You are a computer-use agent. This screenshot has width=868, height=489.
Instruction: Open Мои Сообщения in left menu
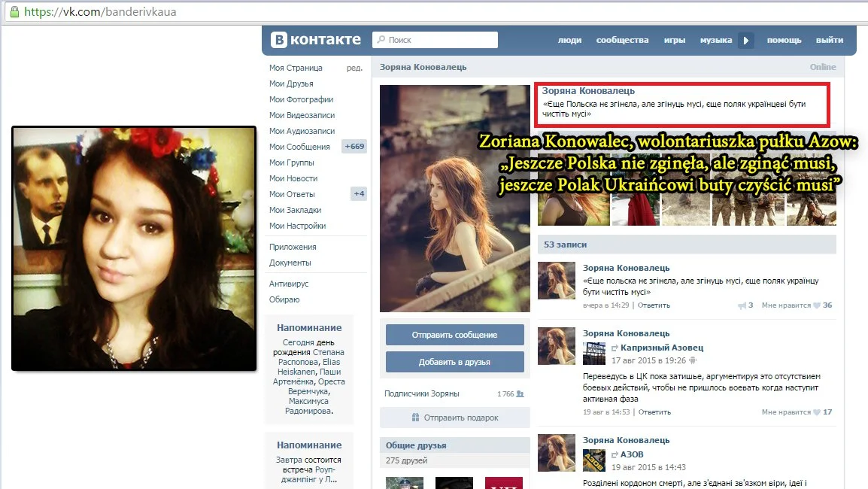point(299,147)
